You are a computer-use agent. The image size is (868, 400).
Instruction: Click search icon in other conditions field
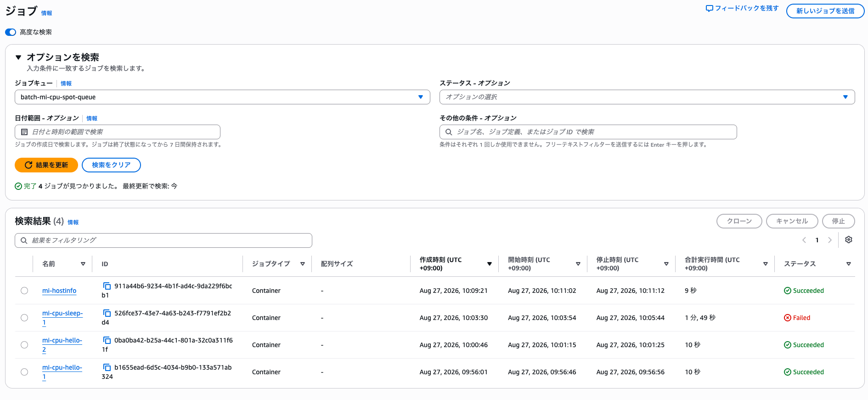tap(449, 132)
